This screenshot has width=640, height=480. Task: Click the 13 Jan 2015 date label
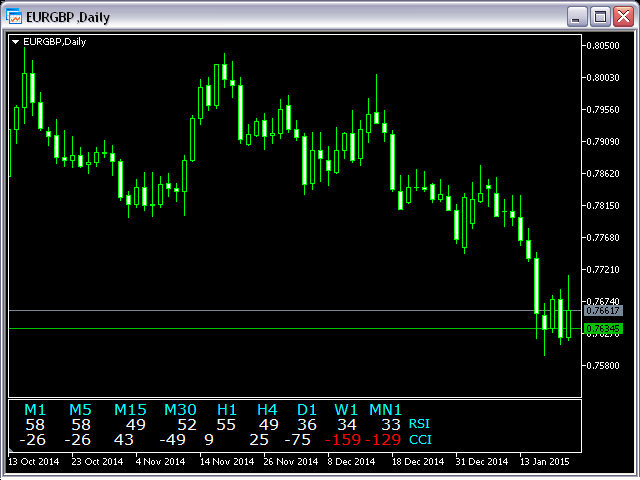pyautogui.click(x=544, y=462)
